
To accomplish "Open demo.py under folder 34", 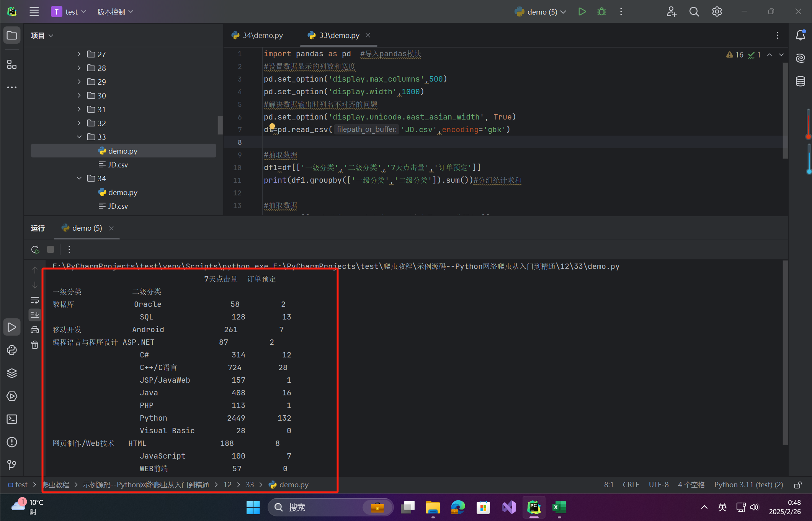I will [x=118, y=192].
